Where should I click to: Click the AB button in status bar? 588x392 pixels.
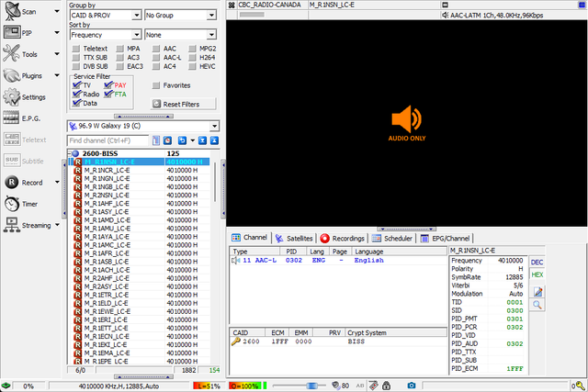click(x=360, y=386)
